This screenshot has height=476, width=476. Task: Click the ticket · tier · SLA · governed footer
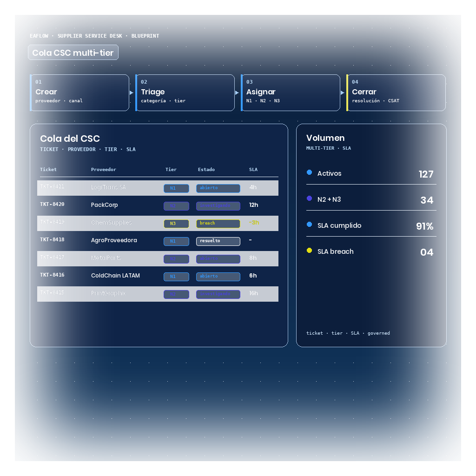point(348,333)
